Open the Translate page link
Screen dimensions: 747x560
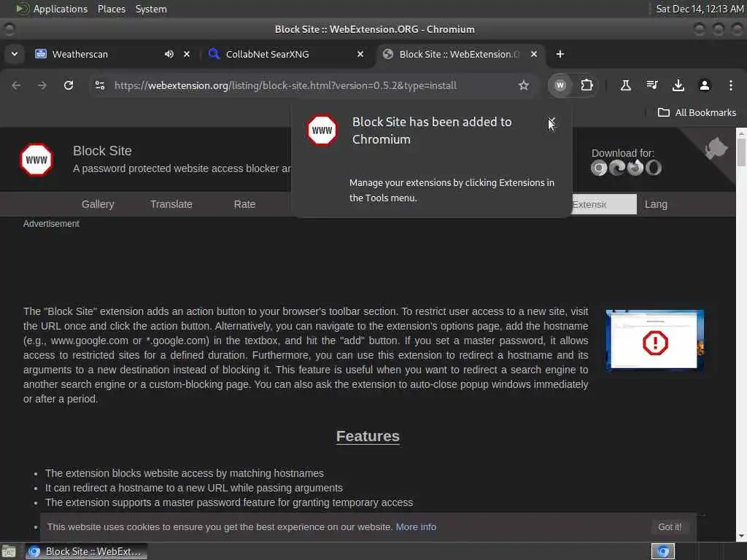point(171,204)
